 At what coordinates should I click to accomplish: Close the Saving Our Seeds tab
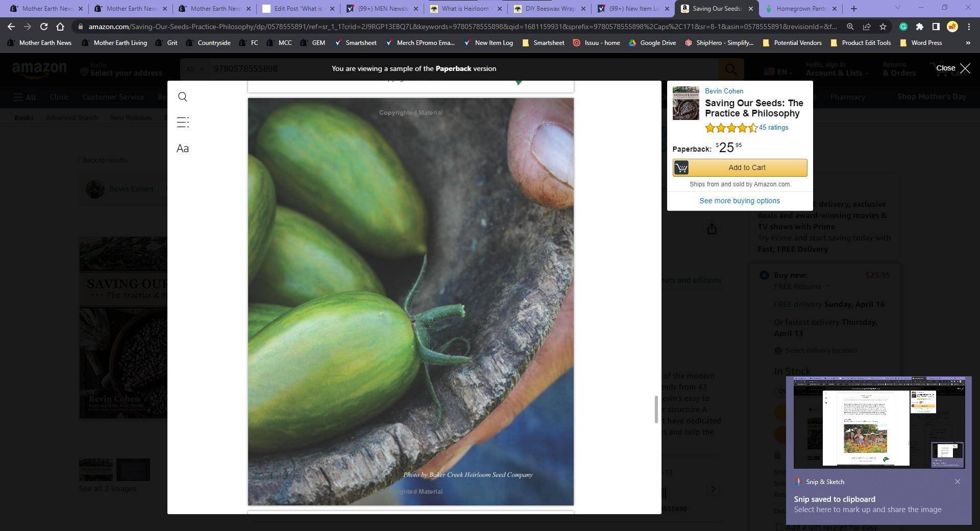click(x=751, y=9)
